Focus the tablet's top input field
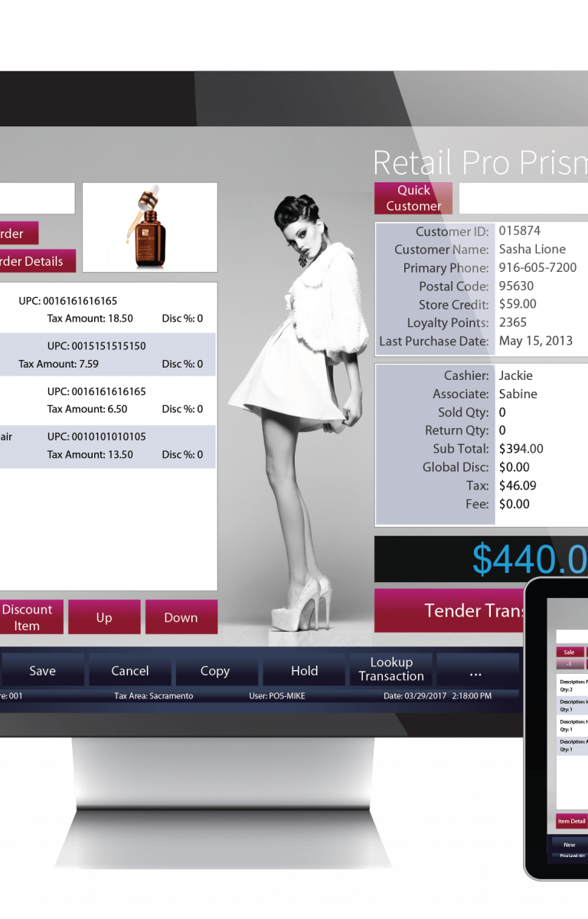The image size is (588, 919). tap(572, 636)
